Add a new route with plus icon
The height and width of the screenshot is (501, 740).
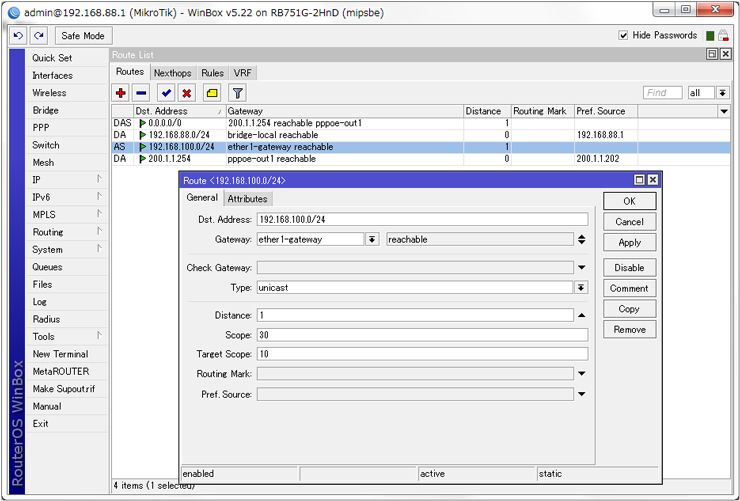(121, 93)
